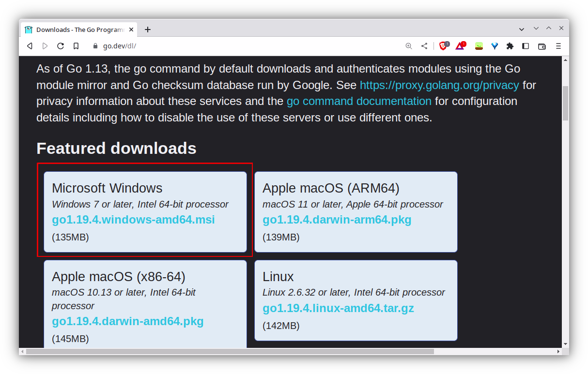The height and width of the screenshot is (374, 588).
Task: Open a new tab with the plus button
Action: [148, 30]
